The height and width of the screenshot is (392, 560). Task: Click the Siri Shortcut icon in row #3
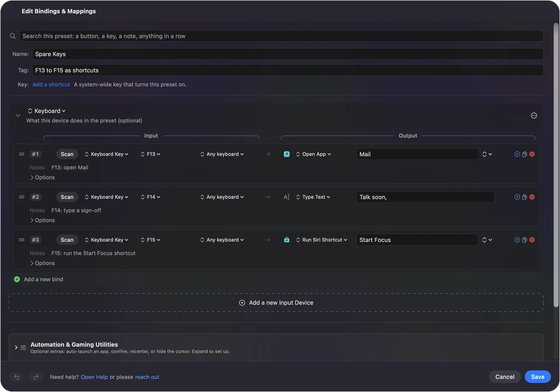point(287,240)
